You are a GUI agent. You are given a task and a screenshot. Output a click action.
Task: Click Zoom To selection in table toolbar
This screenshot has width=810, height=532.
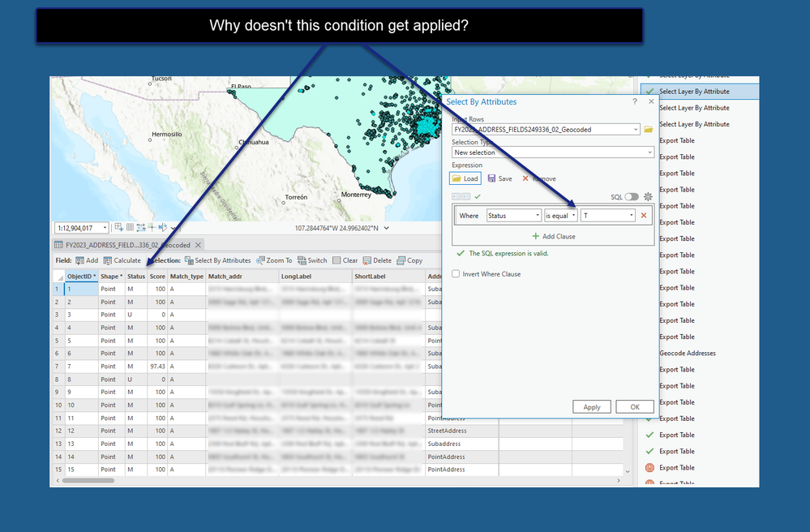pyautogui.click(x=274, y=260)
